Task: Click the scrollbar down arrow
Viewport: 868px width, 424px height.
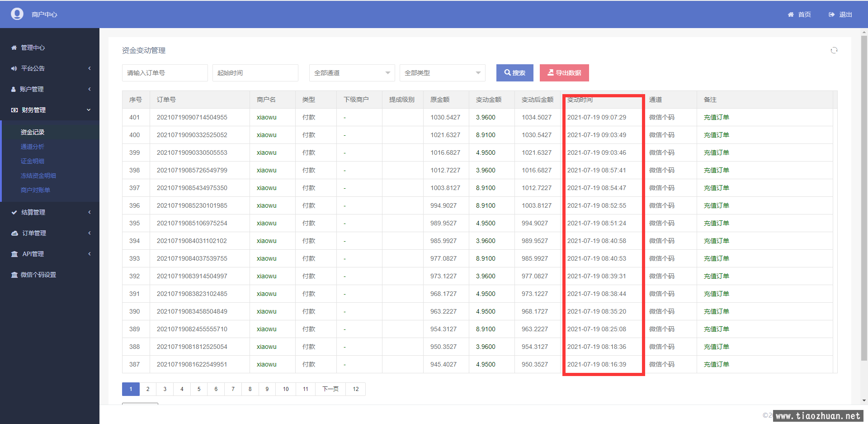Action: click(x=864, y=400)
